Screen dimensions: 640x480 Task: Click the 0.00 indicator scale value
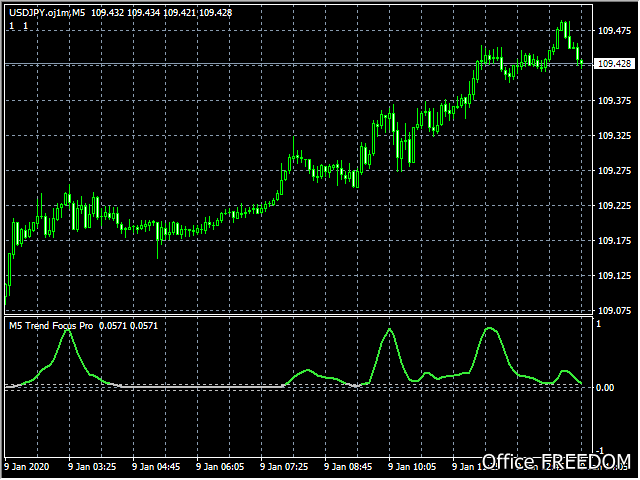pos(605,388)
